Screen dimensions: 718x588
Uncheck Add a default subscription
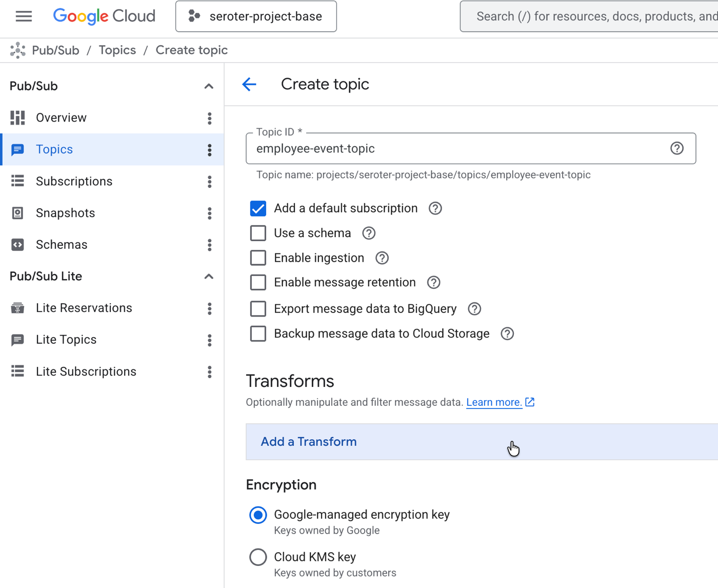(x=258, y=208)
